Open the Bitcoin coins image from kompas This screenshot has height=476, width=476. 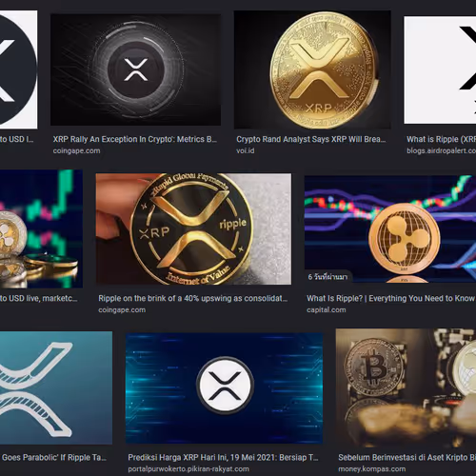406,387
